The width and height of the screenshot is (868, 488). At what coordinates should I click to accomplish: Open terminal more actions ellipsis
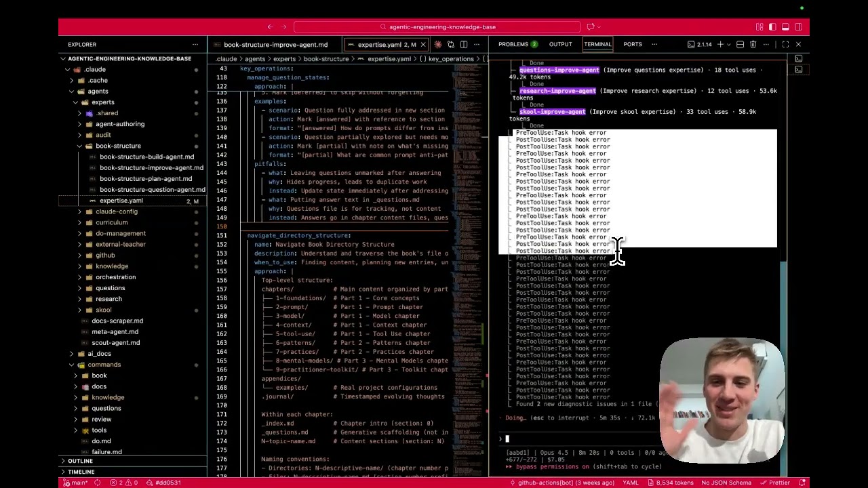pos(766,45)
